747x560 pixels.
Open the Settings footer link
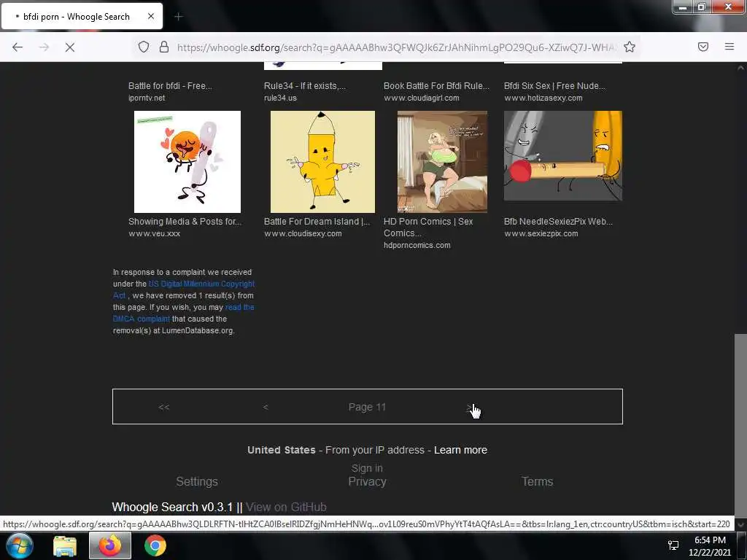pyautogui.click(x=197, y=481)
